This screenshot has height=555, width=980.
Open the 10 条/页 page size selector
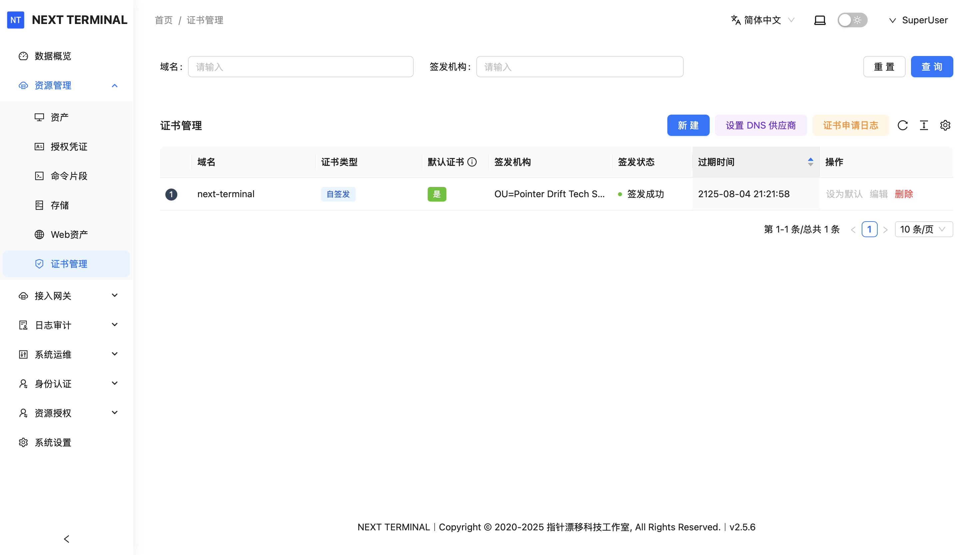(923, 229)
